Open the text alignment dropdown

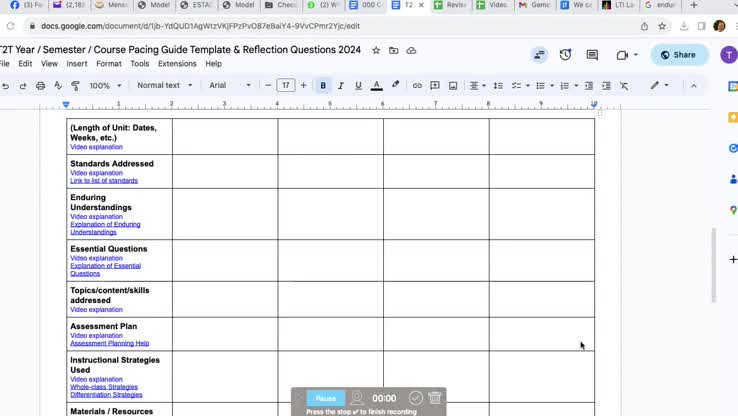tap(477, 86)
